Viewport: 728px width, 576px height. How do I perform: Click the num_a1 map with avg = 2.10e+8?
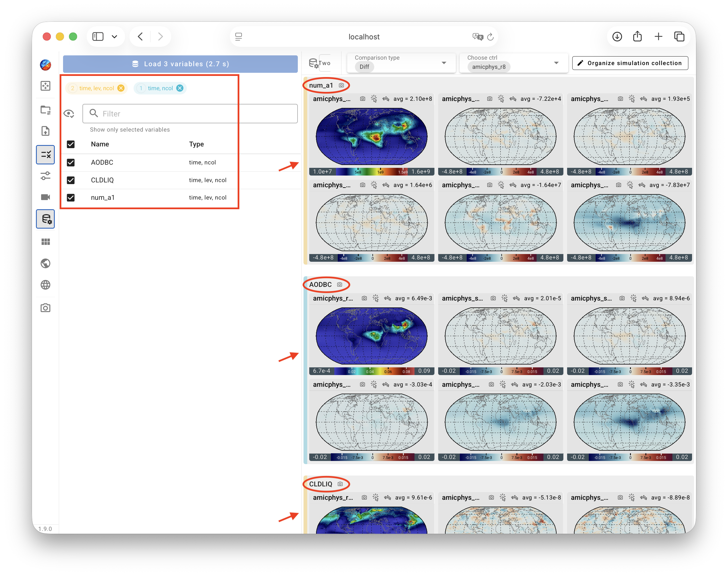372,136
